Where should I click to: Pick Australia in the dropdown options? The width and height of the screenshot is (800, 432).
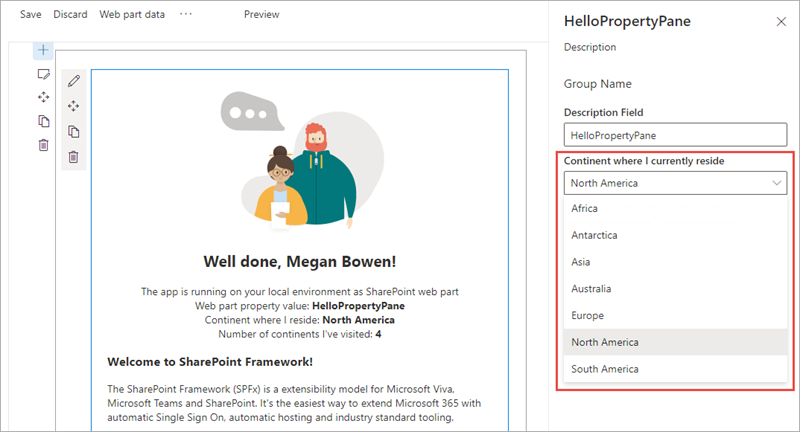(x=675, y=289)
